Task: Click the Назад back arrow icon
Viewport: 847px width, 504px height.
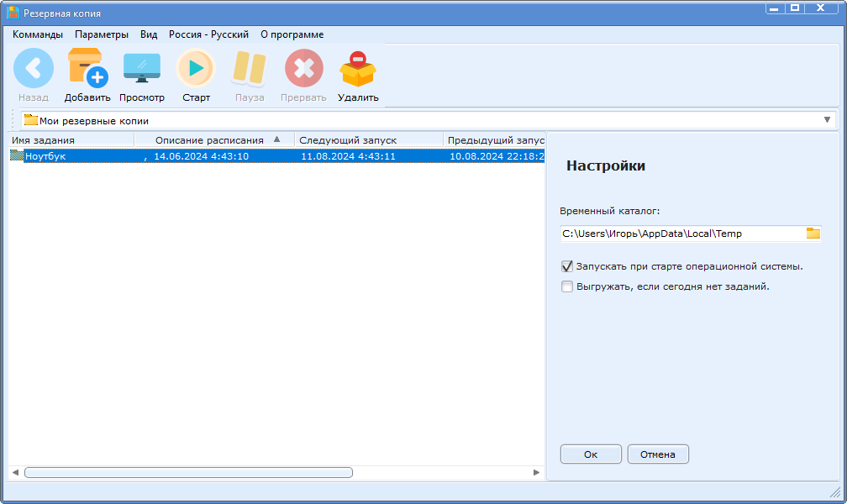Action: click(34, 69)
